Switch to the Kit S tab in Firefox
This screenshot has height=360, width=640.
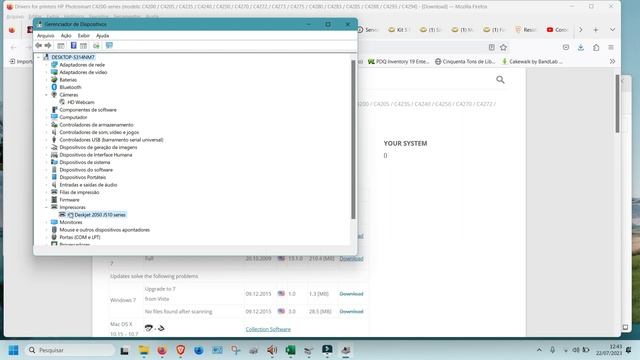point(399,30)
